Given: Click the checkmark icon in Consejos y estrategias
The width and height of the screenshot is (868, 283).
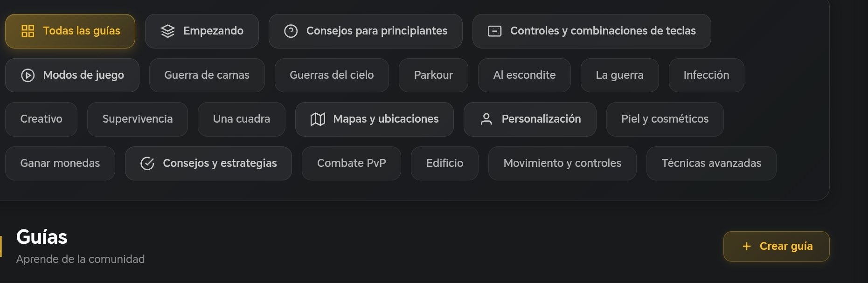Looking at the screenshot, I should 147,164.
